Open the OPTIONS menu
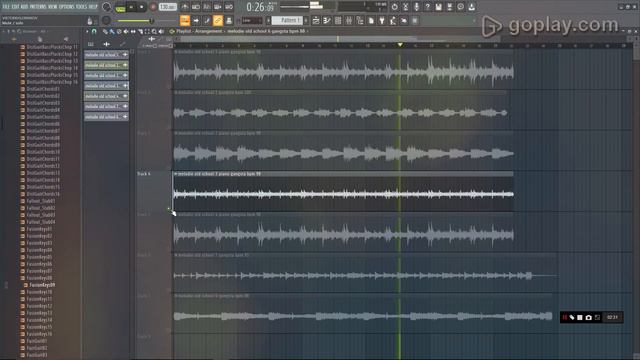 pos(67,7)
